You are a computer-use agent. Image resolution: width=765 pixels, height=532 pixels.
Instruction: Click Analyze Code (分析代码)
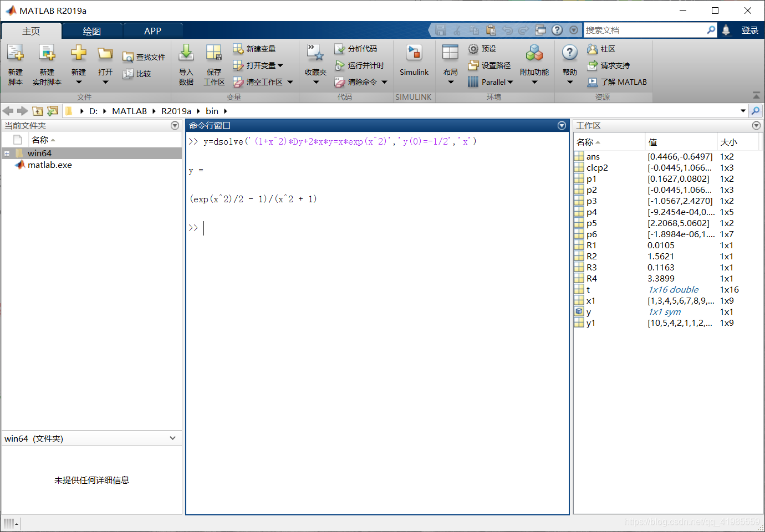(356, 49)
